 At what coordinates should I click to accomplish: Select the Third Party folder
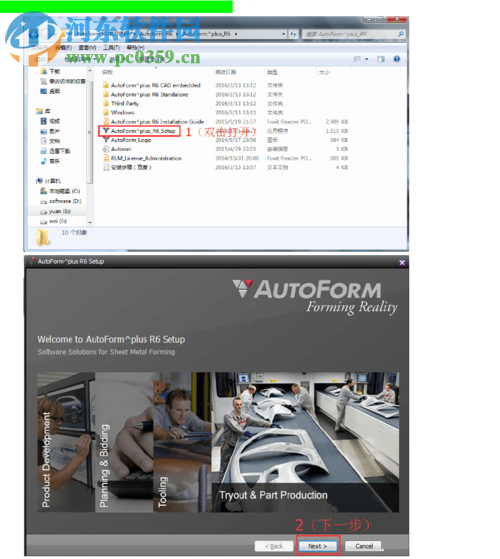125,103
